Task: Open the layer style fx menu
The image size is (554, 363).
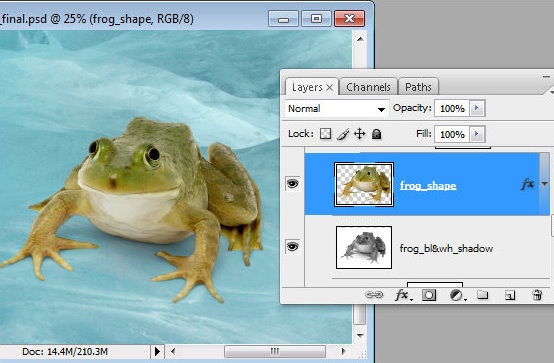Action: tap(402, 294)
